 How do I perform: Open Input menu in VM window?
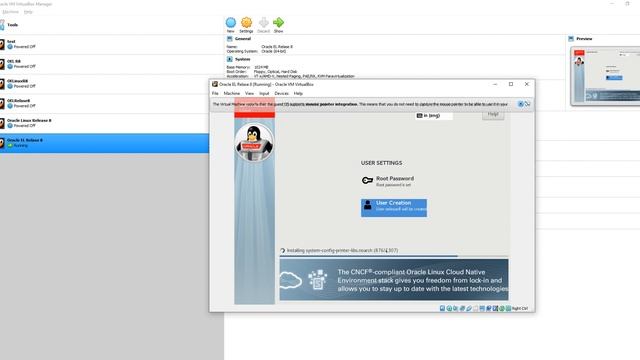(264, 93)
